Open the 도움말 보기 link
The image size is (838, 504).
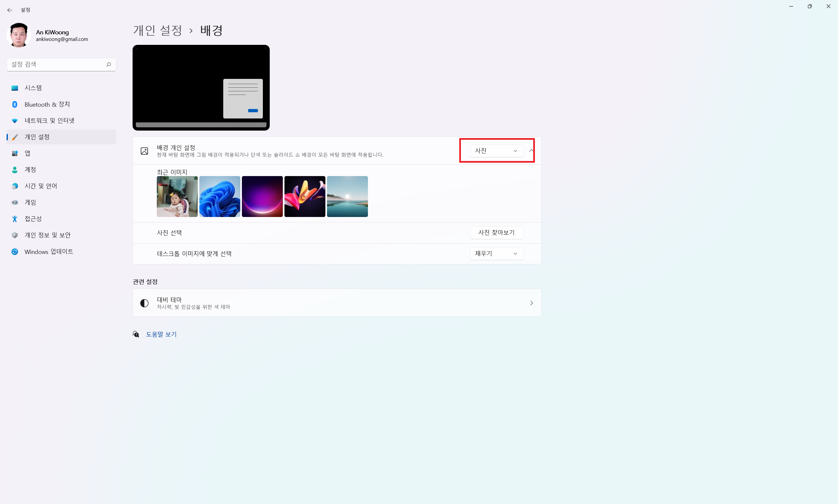click(x=161, y=334)
